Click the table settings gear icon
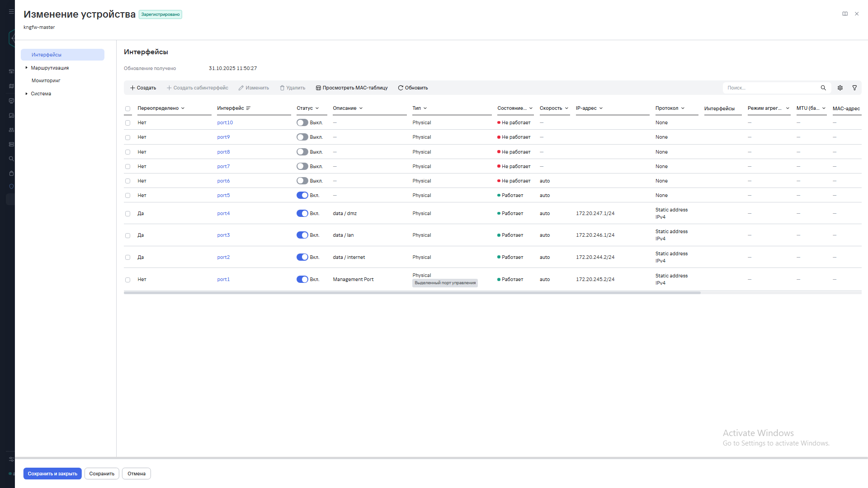868x488 pixels. tap(840, 88)
